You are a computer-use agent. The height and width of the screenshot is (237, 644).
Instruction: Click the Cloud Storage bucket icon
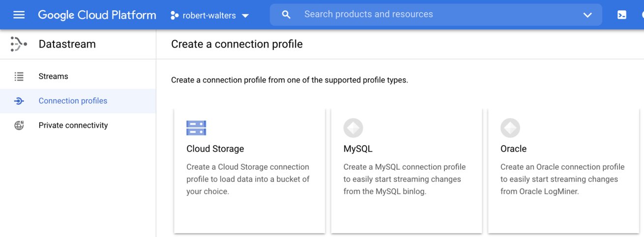point(196,128)
